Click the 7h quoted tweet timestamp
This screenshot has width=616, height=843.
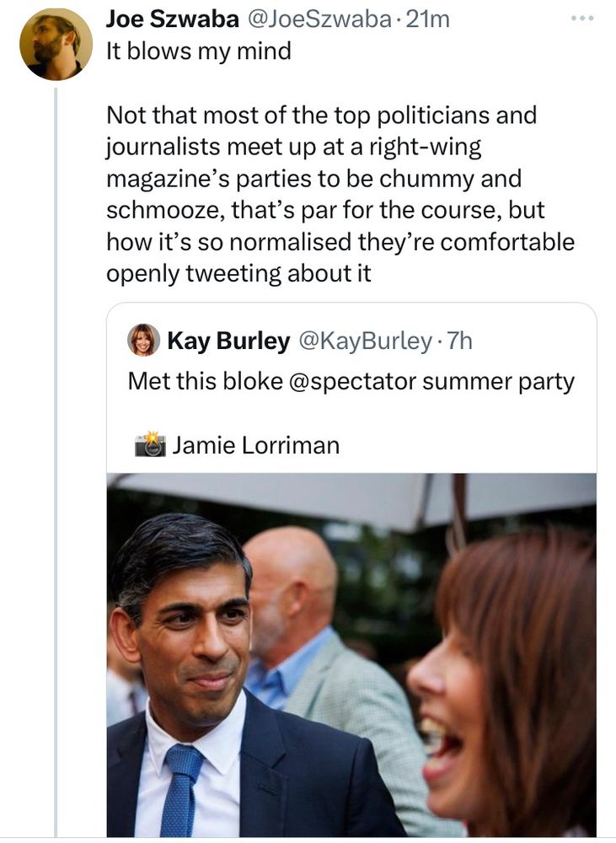(459, 341)
